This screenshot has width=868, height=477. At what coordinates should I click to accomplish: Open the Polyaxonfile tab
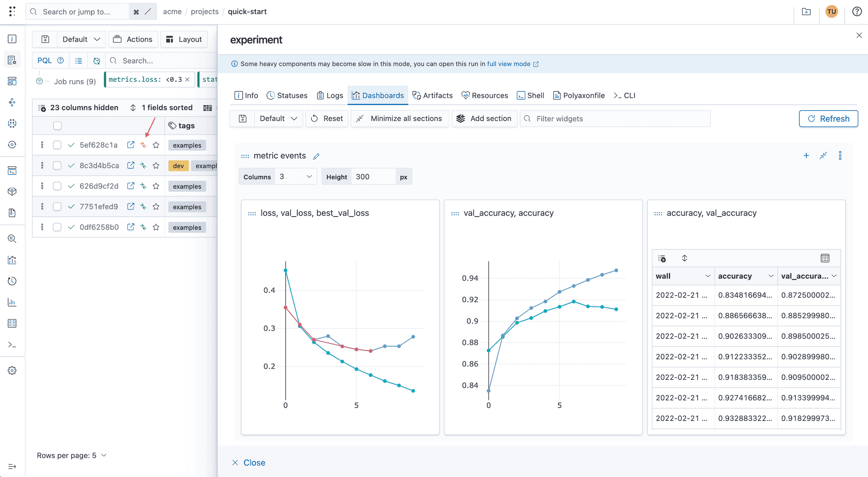pyautogui.click(x=579, y=95)
